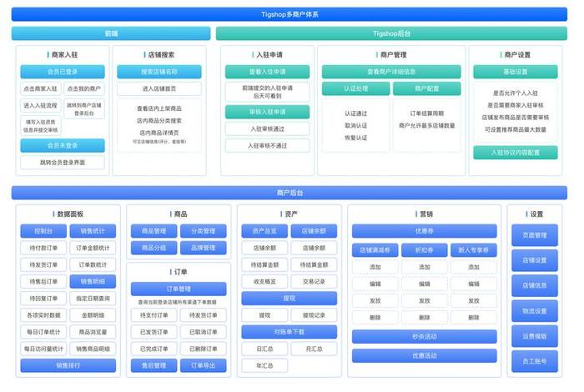The image size is (584, 392).
Task: Click 员工账号 blue box
Action: click(535, 361)
